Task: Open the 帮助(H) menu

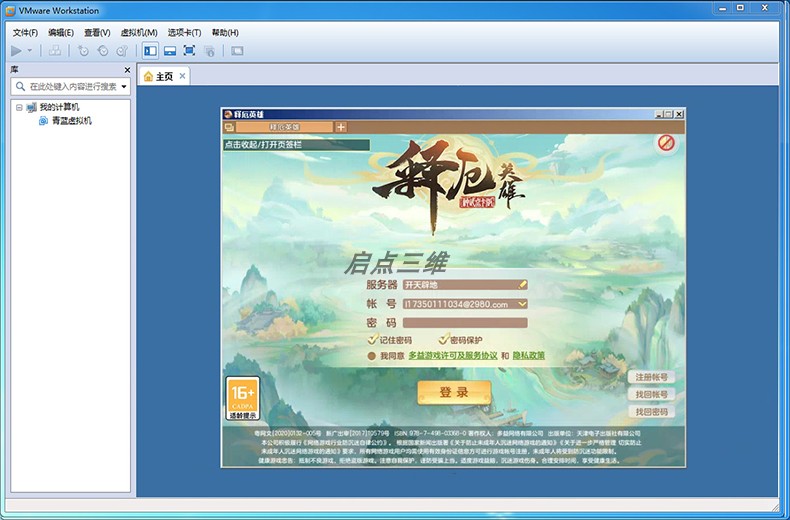Action: coord(225,33)
